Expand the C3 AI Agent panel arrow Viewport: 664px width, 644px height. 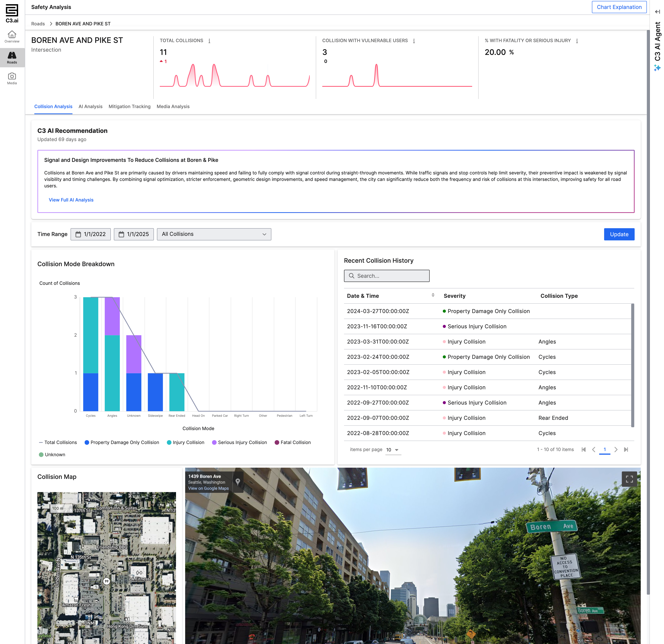point(657,11)
